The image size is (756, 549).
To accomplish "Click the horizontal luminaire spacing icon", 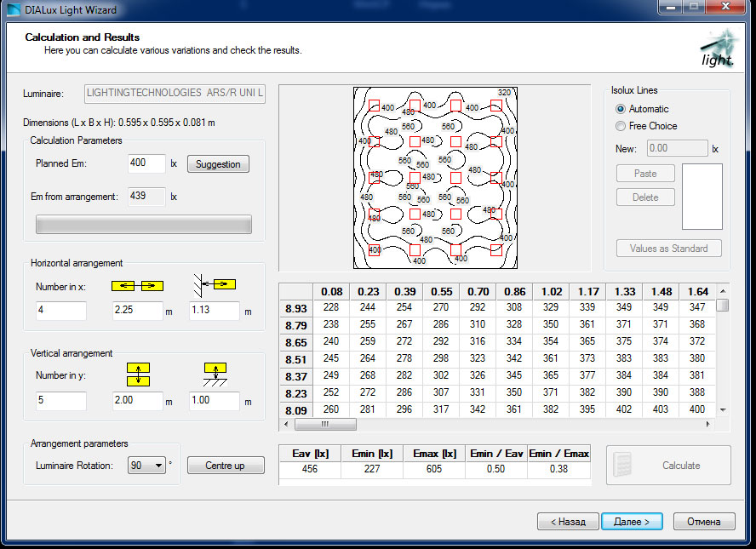I will coord(137,285).
